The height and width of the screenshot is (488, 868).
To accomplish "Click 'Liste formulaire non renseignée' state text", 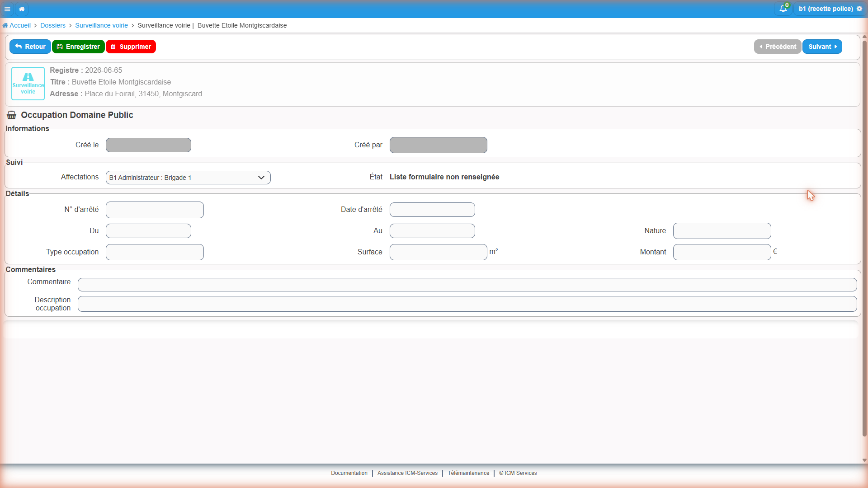I will click(x=444, y=177).
